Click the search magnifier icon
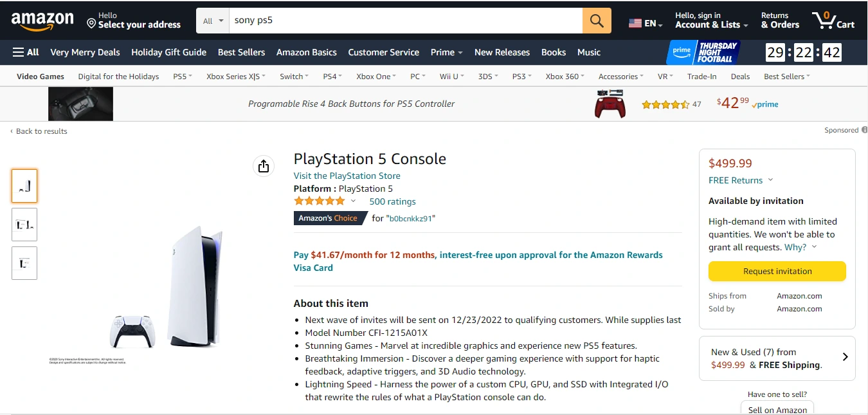The height and width of the screenshot is (415, 868). [x=595, y=20]
